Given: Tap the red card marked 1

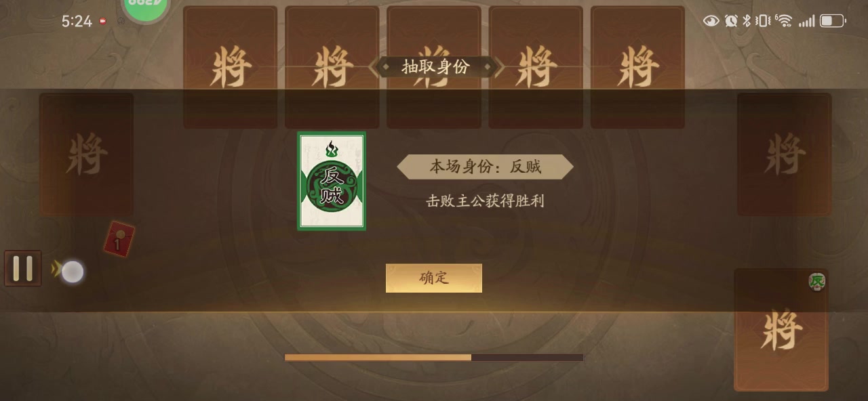Looking at the screenshot, I should 119,239.
